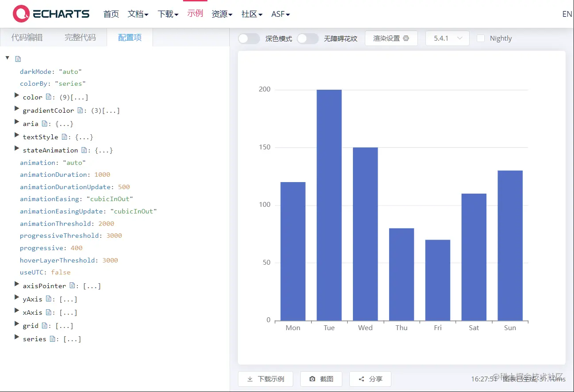Open the 下载 dropdown menu
574x392 pixels.
click(168, 14)
